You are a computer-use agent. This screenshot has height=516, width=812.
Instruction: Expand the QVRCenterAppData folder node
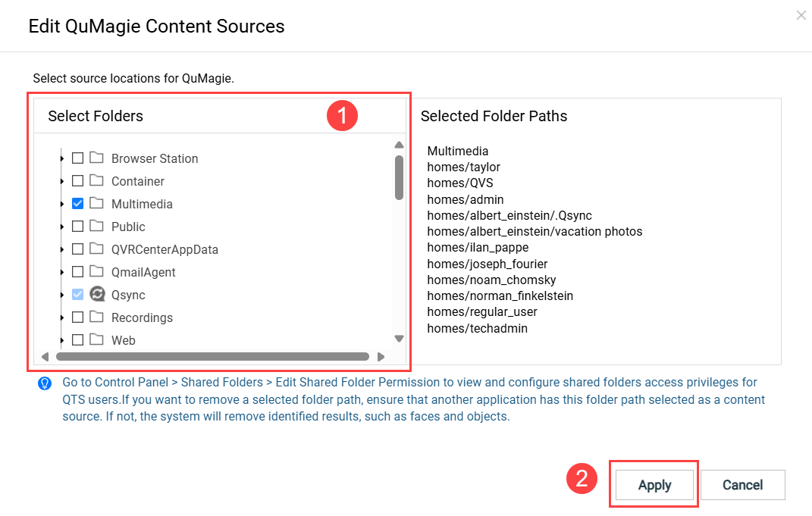(62, 249)
